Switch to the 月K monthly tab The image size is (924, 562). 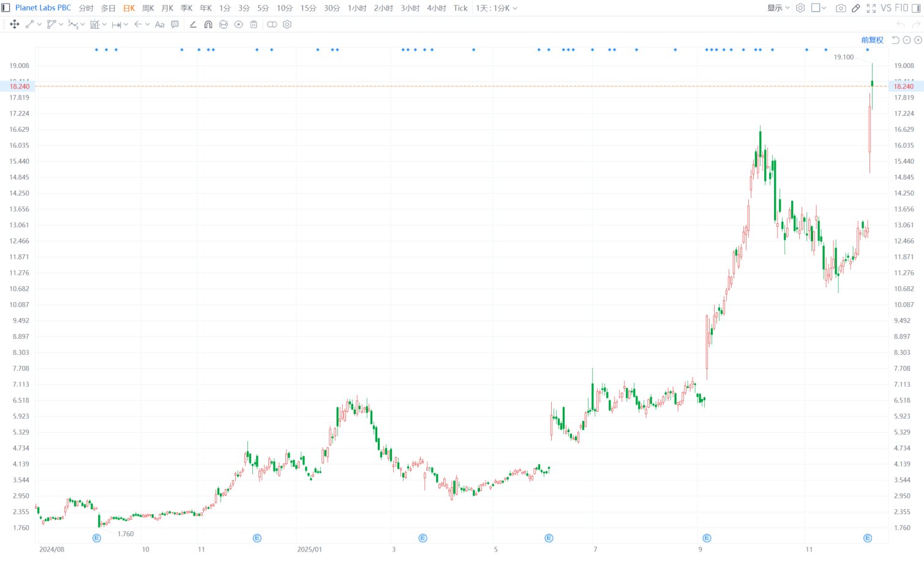coord(167,8)
